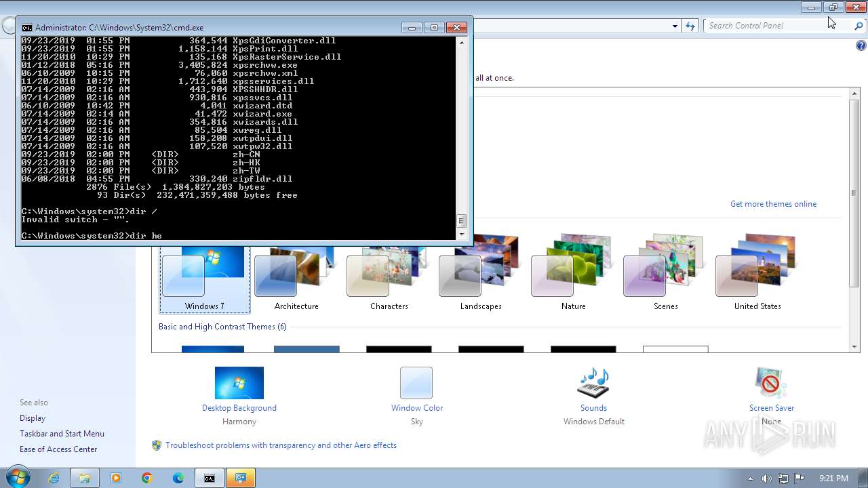Image resolution: width=868 pixels, height=488 pixels.
Task: Switch to Personalization taskbar button
Action: (x=241, y=478)
